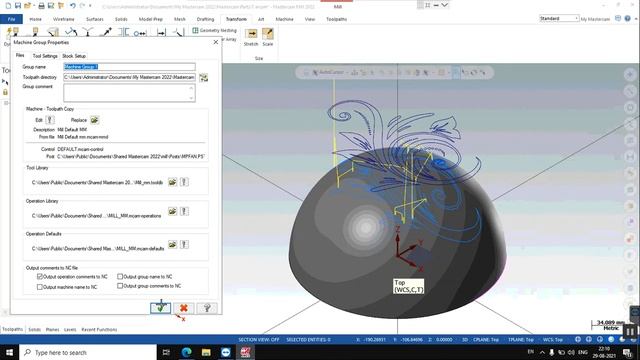Confirm dialog with green checkmark button

pos(160,308)
